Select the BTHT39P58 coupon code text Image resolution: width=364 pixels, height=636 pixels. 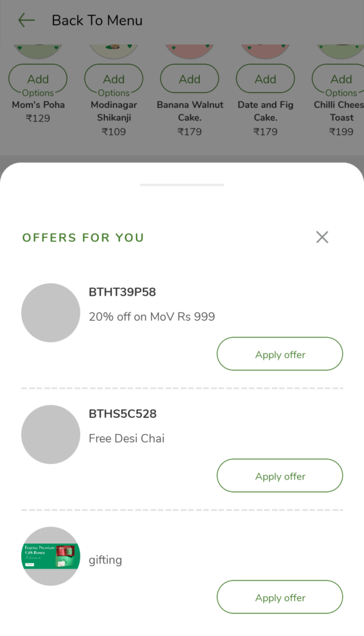click(x=122, y=292)
